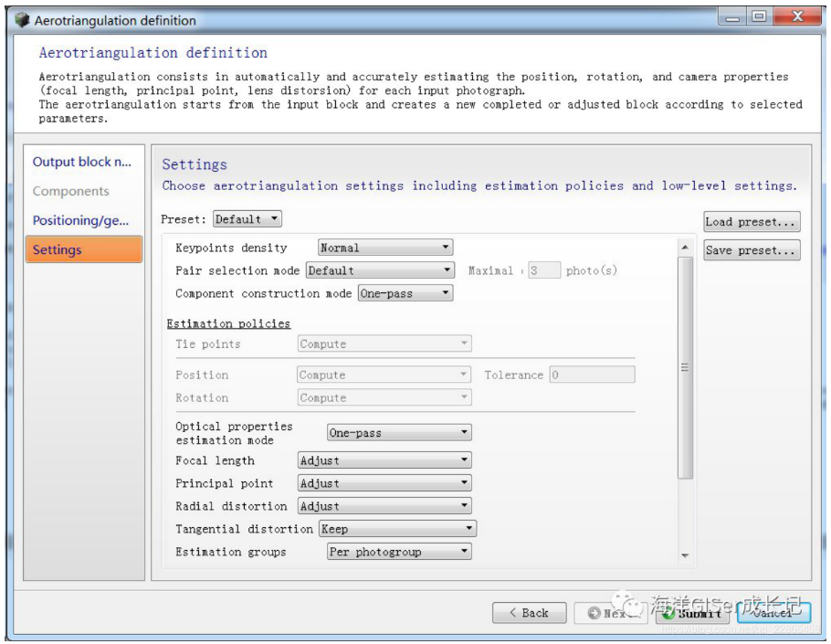The width and height of the screenshot is (831, 644).
Task: Click the Back button
Action: 529,613
